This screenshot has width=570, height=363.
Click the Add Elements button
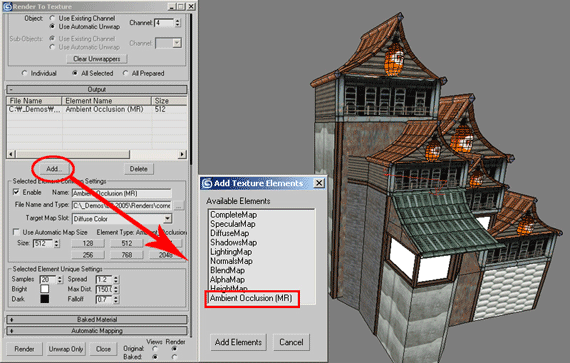pyautogui.click(x=238, y=342)
